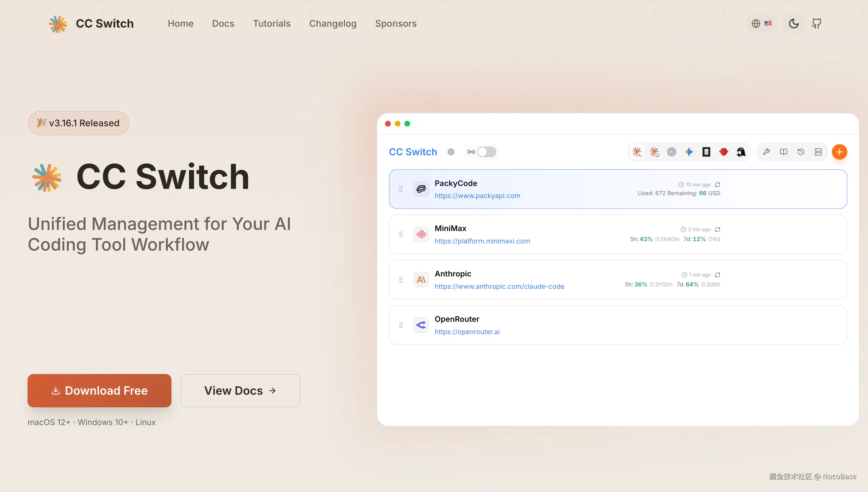Click OpenRouter row drag handle
Viewport: 868px width, 492px height.
[401, 325]
